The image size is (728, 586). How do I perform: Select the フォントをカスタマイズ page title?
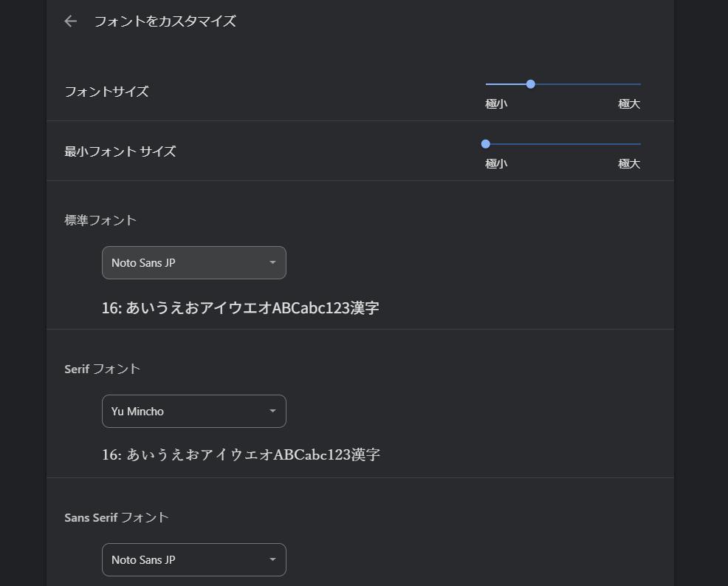(x=163, y=21)
